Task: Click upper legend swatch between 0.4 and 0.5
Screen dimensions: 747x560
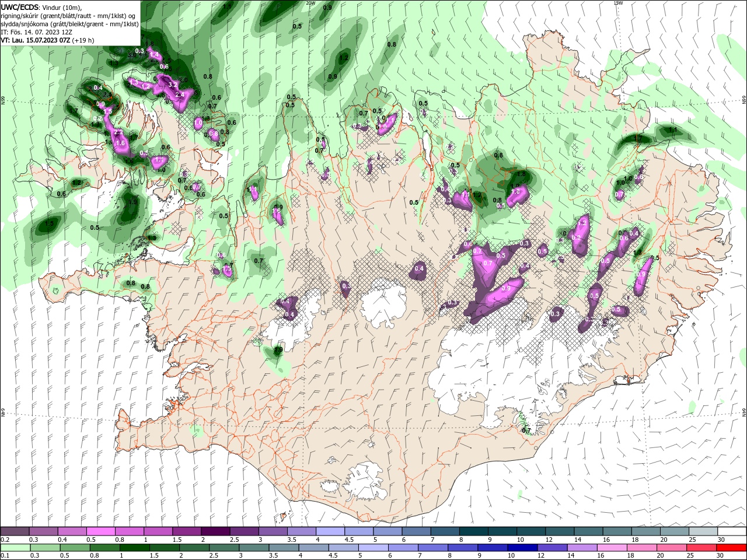Action: 72,531
